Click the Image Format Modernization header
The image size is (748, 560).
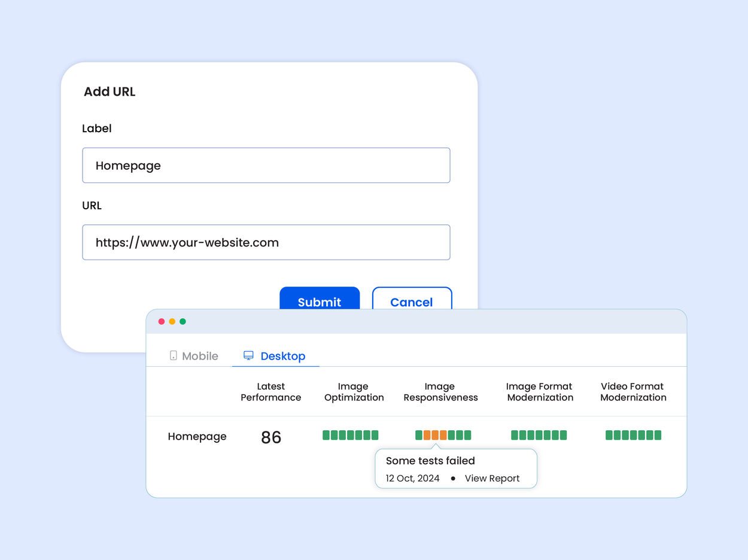point(540,392)
